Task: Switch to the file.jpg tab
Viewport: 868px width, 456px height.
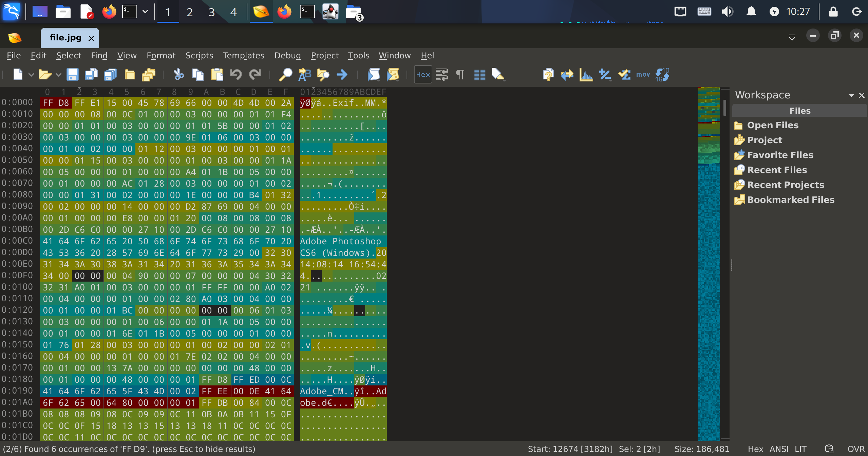Action: click(65, 38)
